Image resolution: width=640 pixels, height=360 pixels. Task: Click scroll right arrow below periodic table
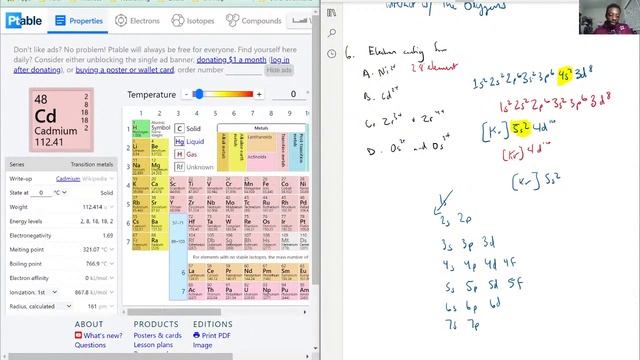point(305,312)
